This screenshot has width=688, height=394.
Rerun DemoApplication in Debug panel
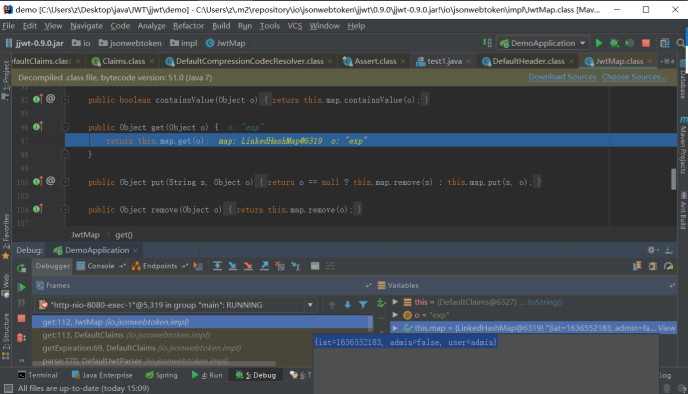(22, 268)
